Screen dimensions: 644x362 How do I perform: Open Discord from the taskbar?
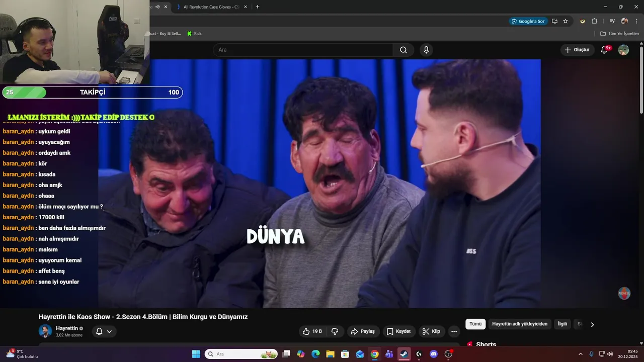[x=434, y=354]
